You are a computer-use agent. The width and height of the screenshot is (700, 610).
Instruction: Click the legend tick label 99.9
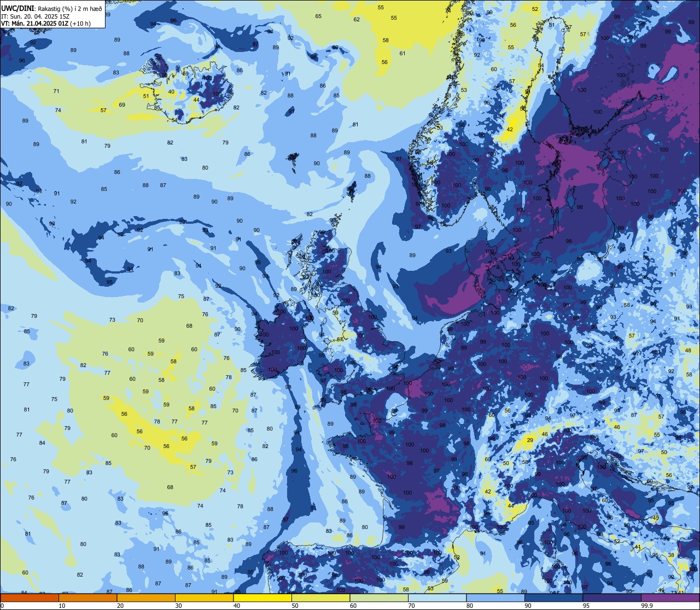tap(647, 606)
